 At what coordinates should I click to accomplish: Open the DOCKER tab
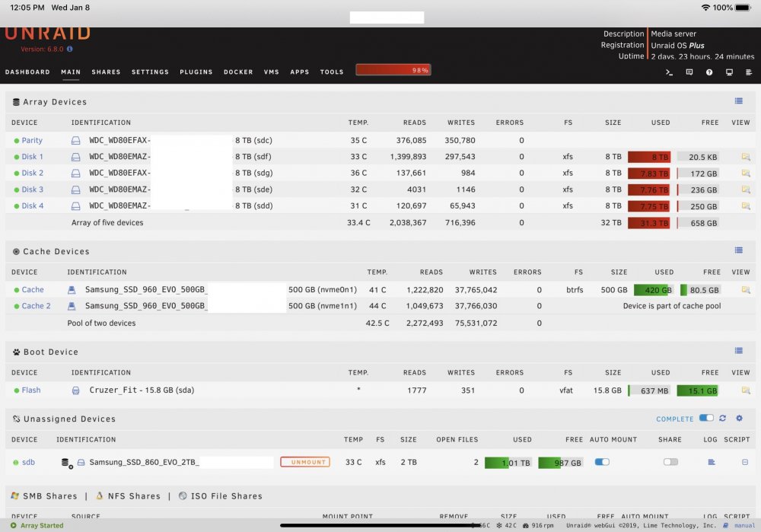[238, 72]
